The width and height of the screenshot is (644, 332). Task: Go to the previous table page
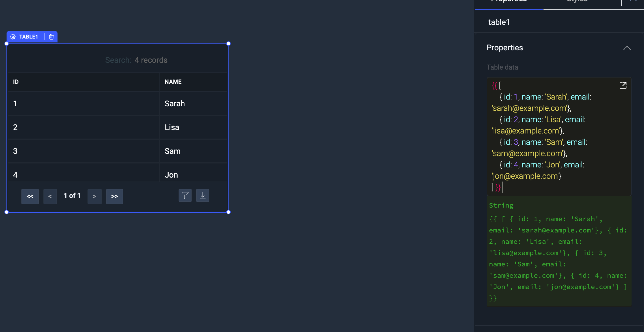point(50,196)
